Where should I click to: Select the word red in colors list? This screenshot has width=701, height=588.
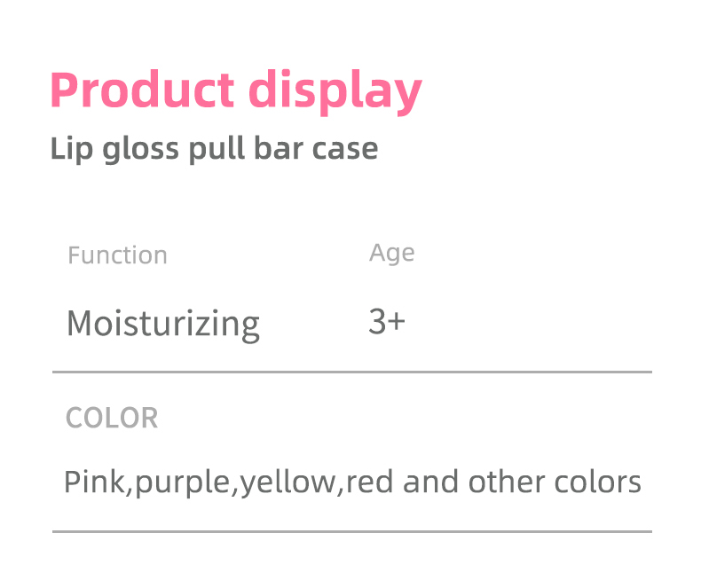[x=368, y=482]
